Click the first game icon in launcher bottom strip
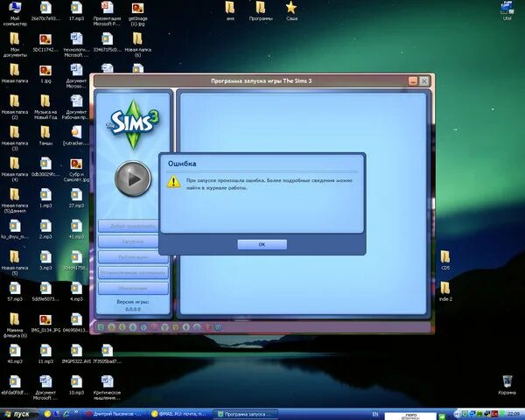The width and height of the screenshot is (525, 420). [x=101, y=327]
